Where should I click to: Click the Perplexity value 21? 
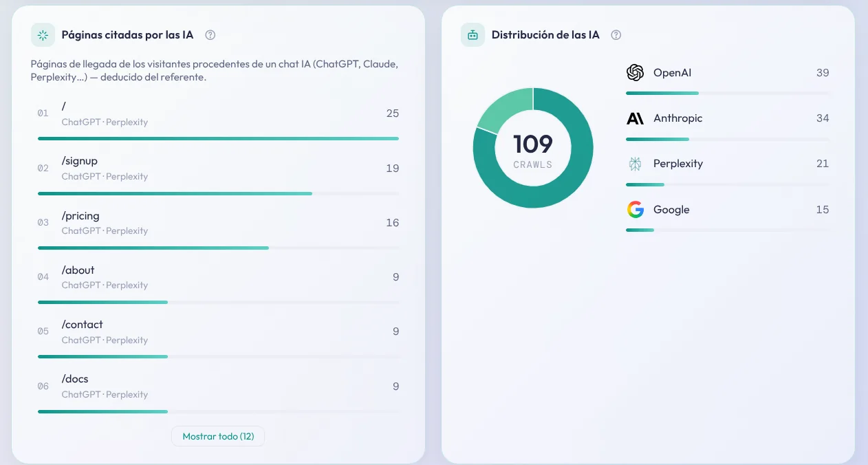click(823, 164)
